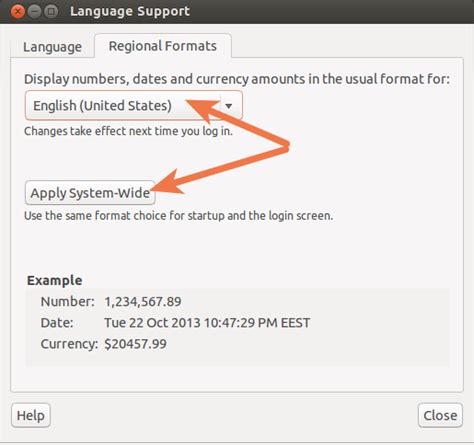
Task: Click the 'Use the same format choice' description
Action: (179, 216)
